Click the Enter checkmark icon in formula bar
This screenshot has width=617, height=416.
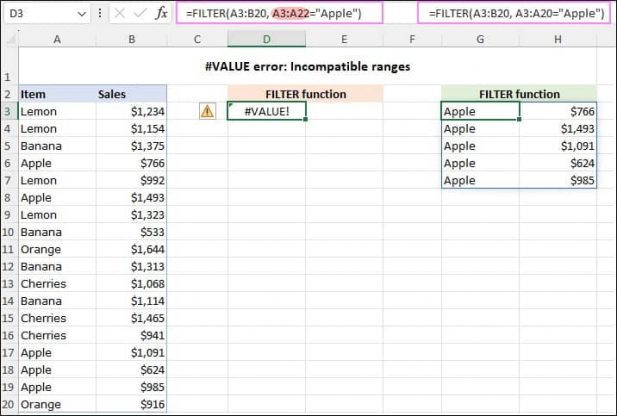click(x=140, y=13)
